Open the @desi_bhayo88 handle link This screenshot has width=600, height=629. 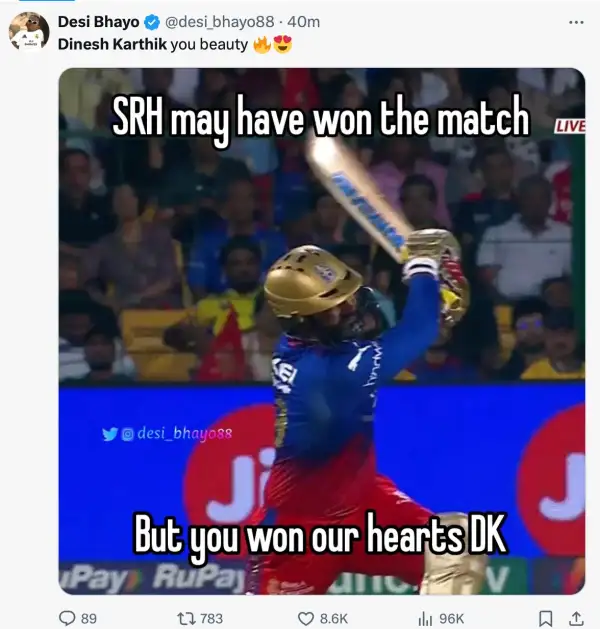pyautogui.click(x=219, y=22)
